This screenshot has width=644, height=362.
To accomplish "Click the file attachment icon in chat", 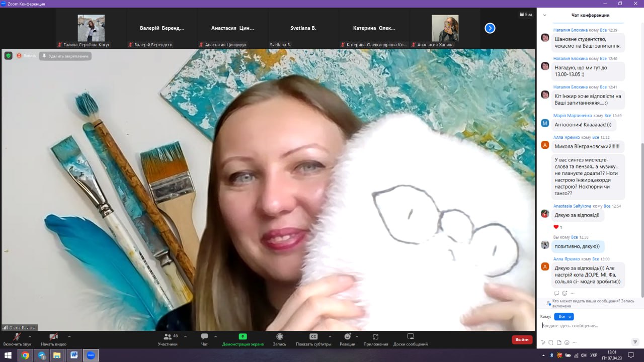I will (559, 342).
